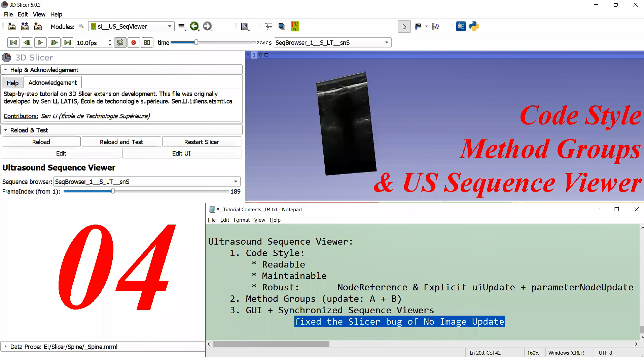Click the Edit UI button

[x=181, y=153]
